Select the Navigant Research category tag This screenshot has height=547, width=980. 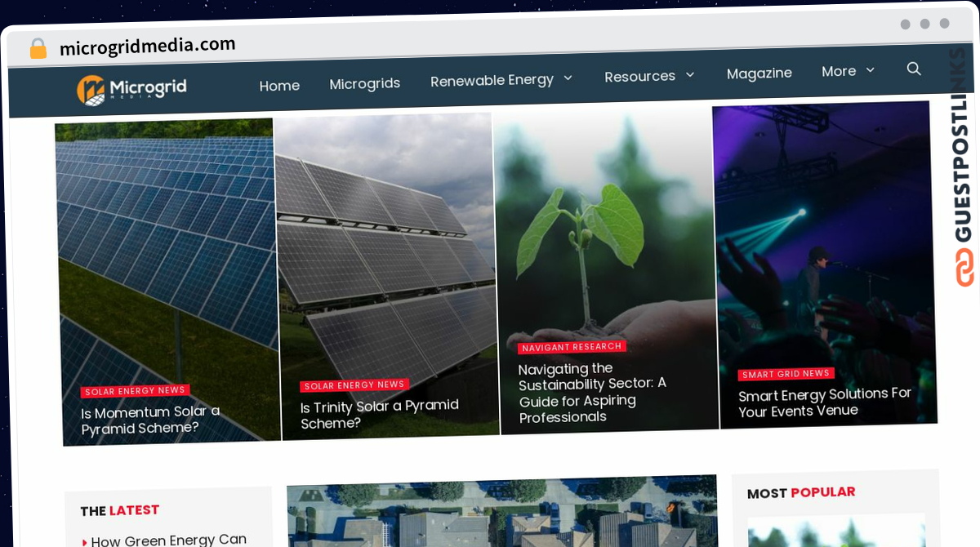572,347
